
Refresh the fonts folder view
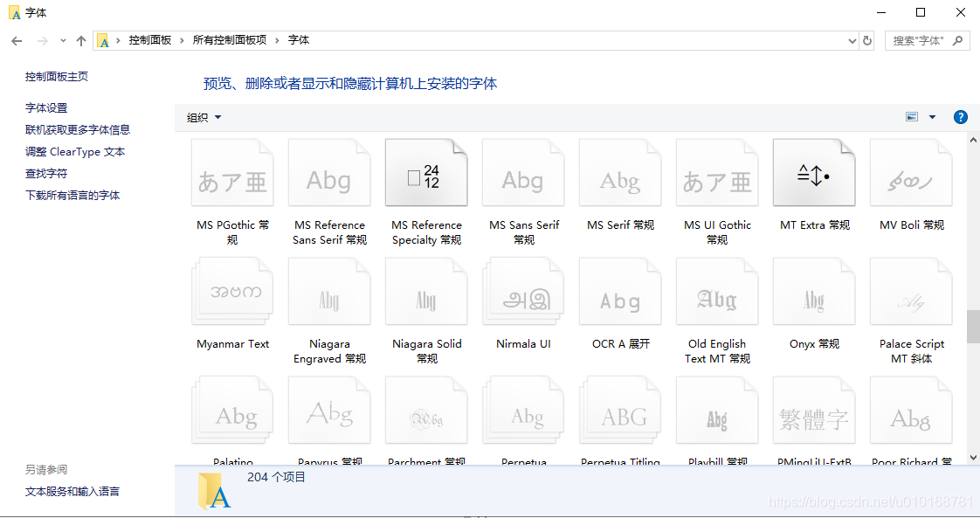(866, 40)
